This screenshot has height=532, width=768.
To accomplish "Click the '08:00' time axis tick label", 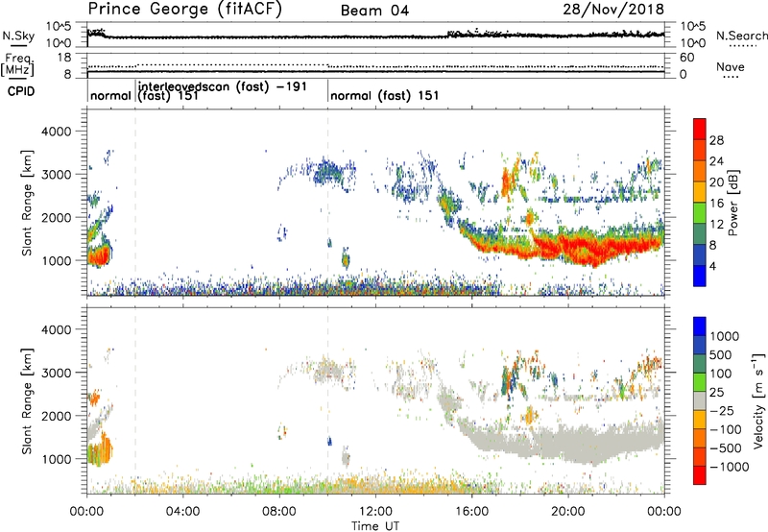I will pos(279,512).
